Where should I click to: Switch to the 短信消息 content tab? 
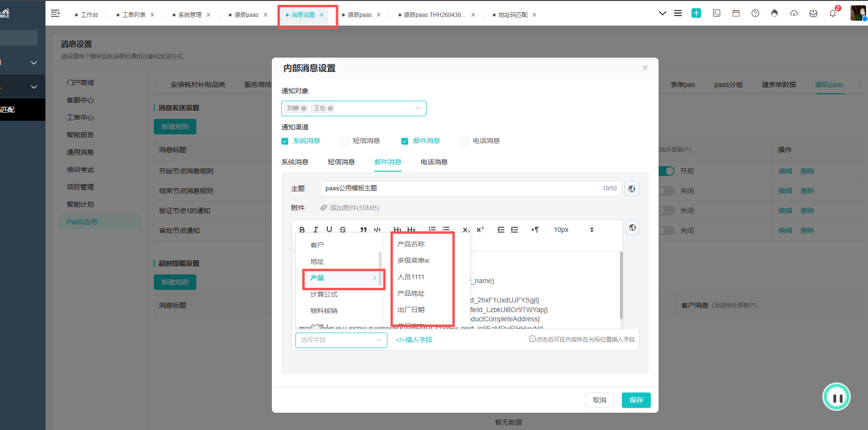(x=341, y=162)
